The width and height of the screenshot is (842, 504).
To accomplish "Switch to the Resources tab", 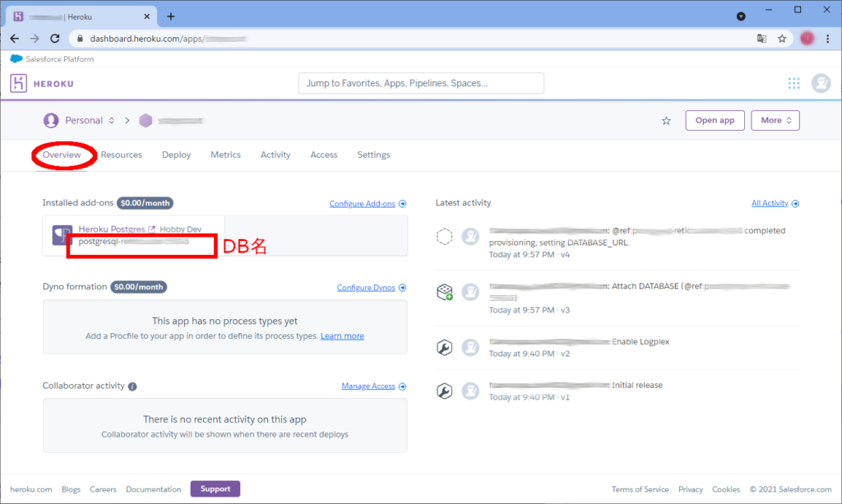I will 122,155.
